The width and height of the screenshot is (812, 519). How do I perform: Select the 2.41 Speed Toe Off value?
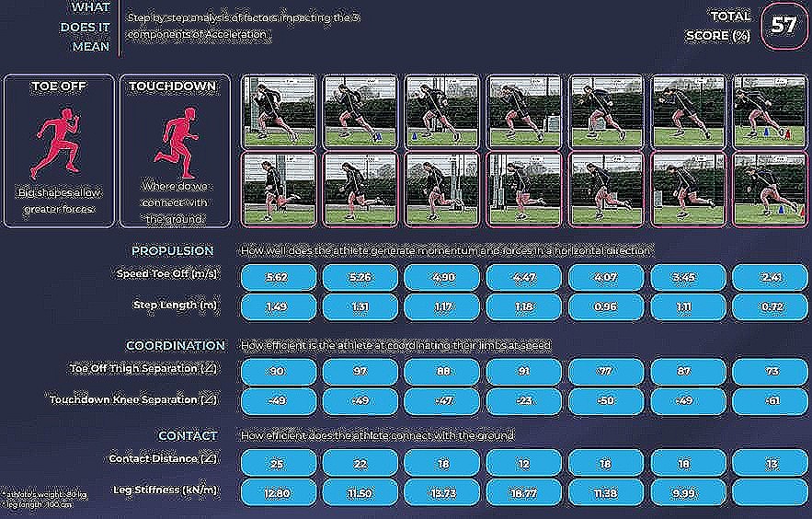click(770, 277)
